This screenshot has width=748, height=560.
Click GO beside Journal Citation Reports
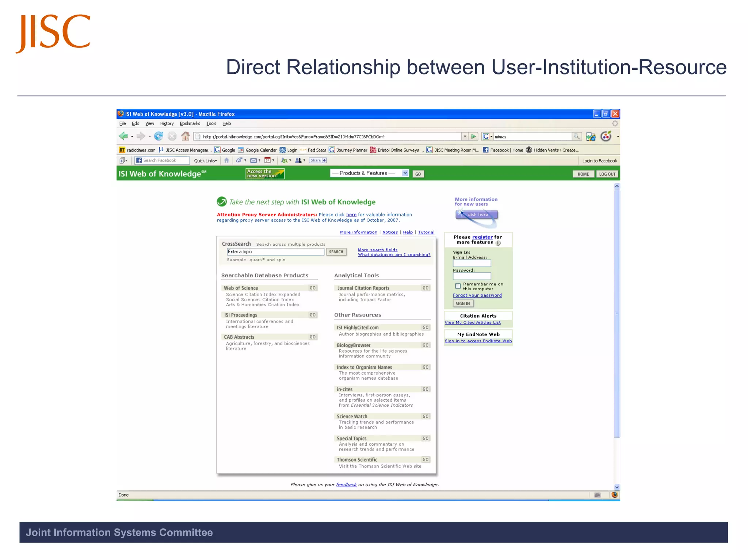[x=425, y=288]
